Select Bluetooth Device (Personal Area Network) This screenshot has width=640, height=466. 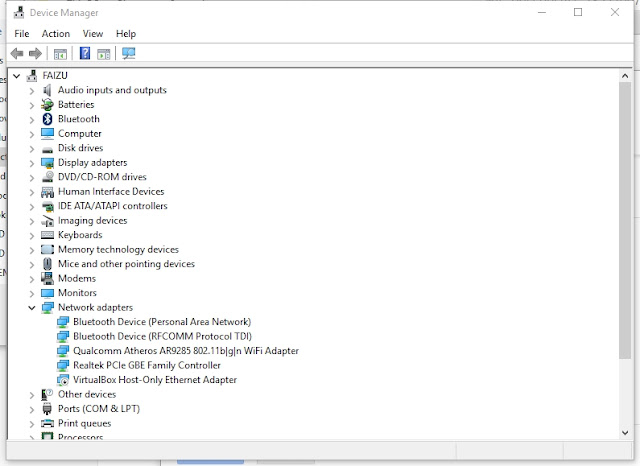coord(162,322)
